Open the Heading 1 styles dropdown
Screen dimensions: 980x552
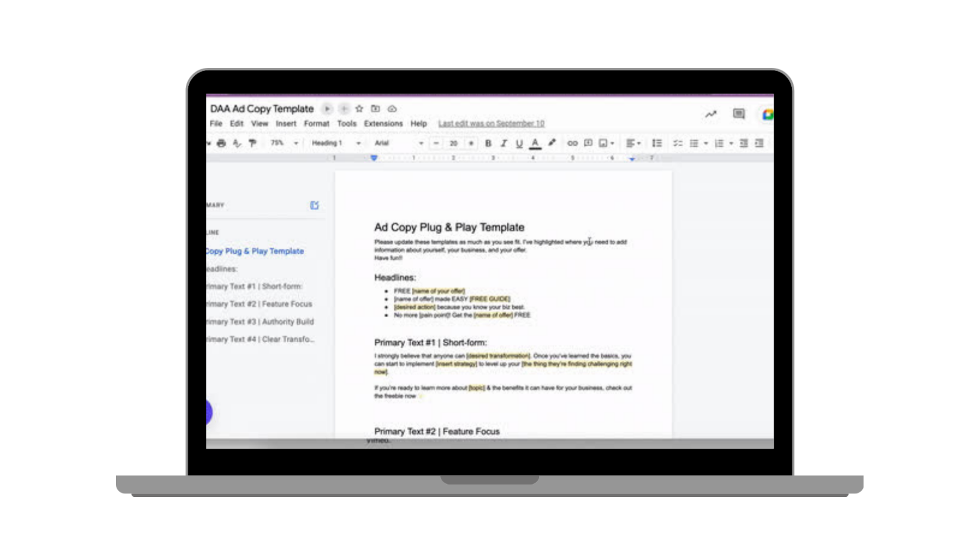(x=336, y=143)
